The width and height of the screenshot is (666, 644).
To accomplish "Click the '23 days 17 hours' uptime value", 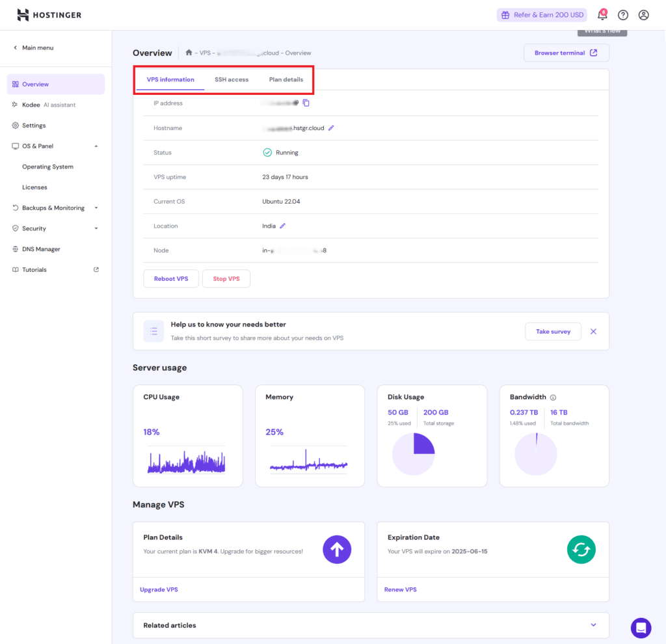I will [x=285, y=177].
